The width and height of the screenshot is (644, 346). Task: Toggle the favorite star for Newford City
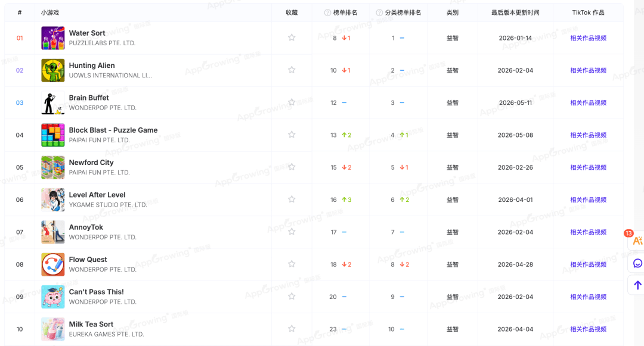[292, 167]
